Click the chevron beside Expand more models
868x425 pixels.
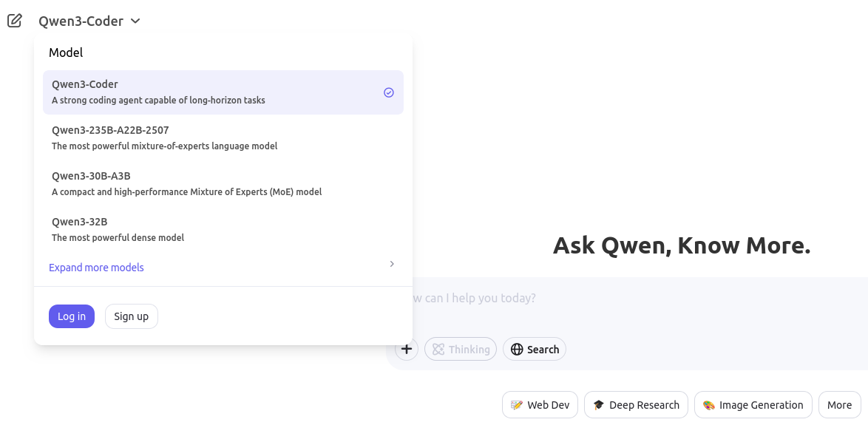click(392, 264)
